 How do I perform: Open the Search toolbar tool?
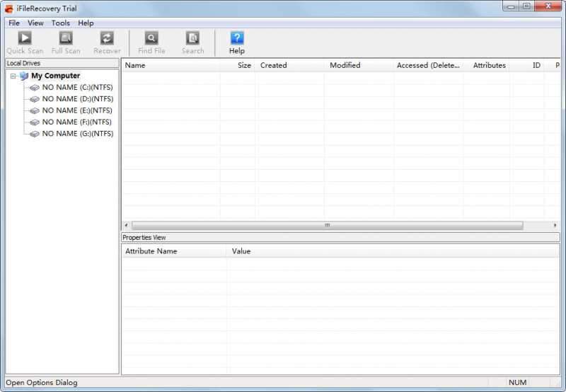click(192, 42)
